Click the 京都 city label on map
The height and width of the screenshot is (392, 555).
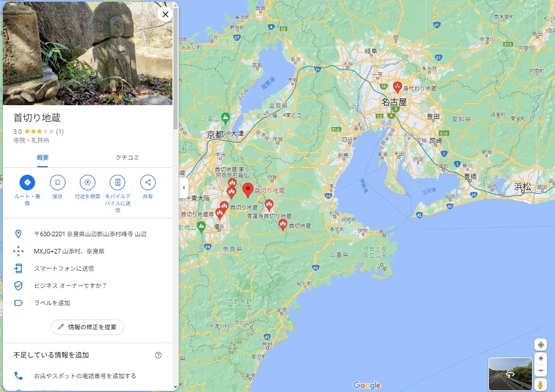[x=215, y=135]
